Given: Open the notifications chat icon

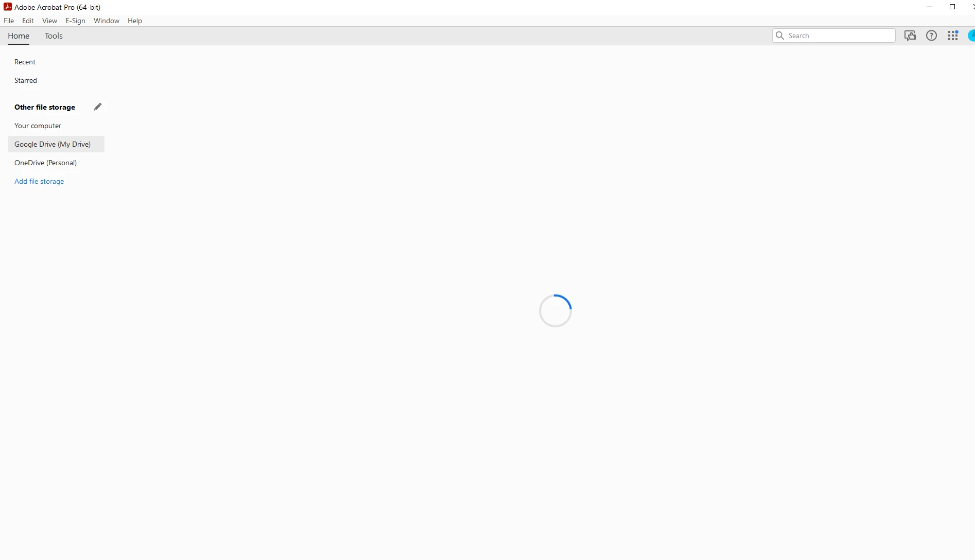Looking at the screenshot, I should click(x=910, y=36).
